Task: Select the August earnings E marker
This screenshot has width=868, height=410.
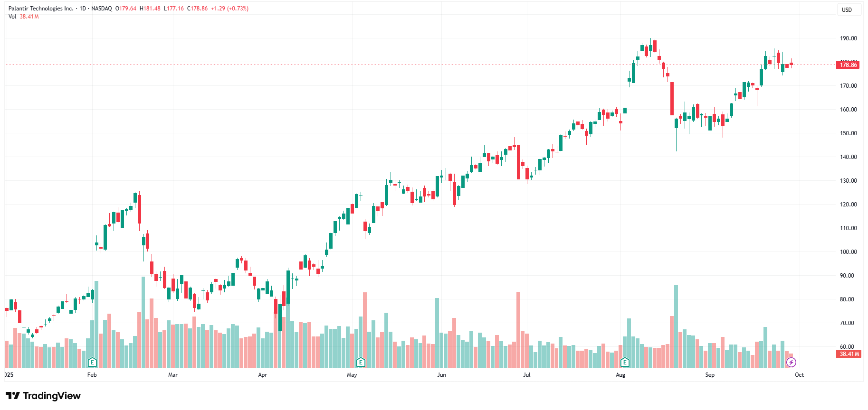Action: 625,363
